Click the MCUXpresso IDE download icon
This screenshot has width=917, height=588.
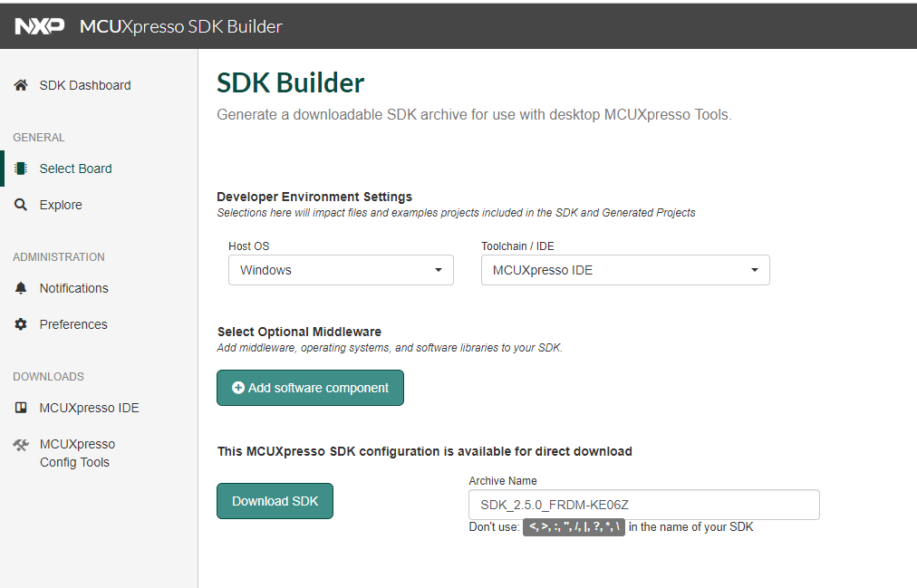tap(22, 407)
